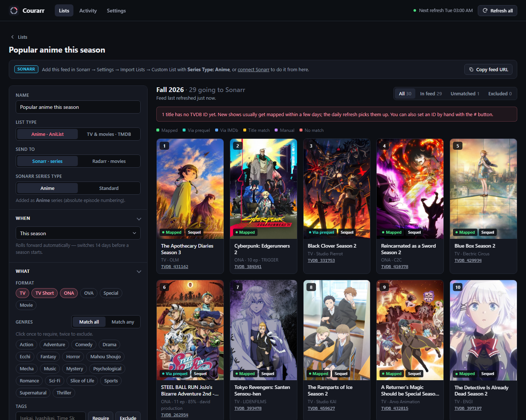Viewport: 526px width, 420px height.
Task: Open the Lists nav tab
Action: tap(64, 11)
